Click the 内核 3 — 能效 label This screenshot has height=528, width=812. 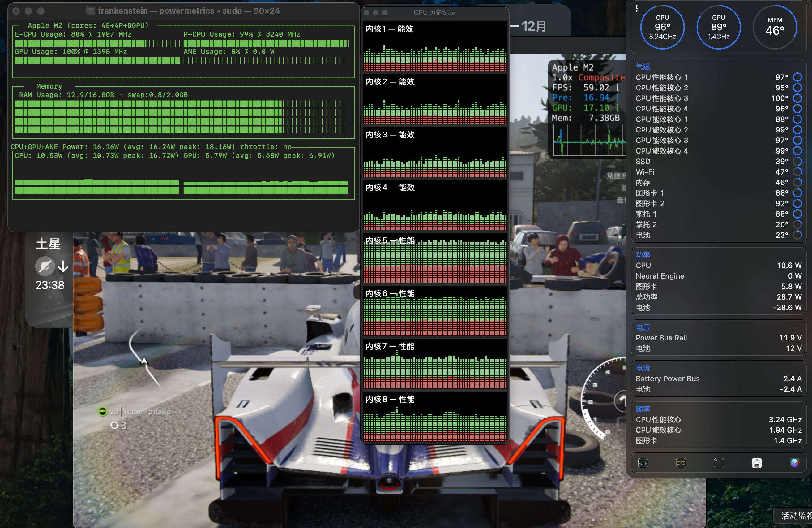click(x=390, y=135)
